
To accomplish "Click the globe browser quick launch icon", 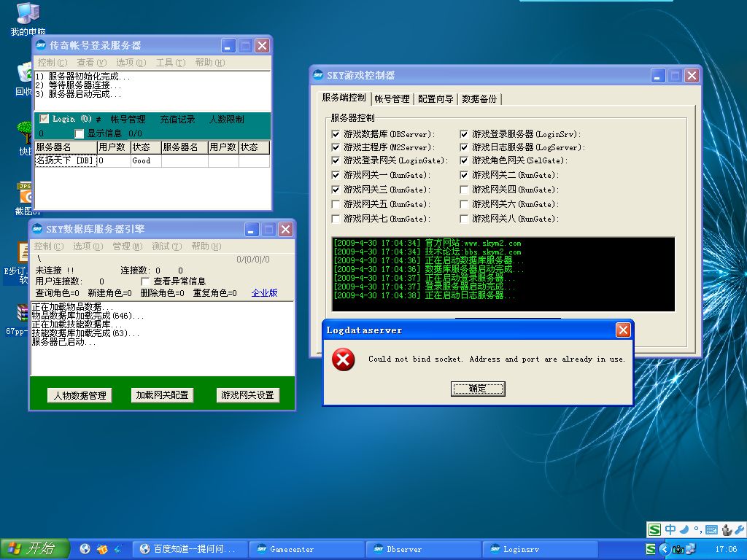I will [85, 549].
